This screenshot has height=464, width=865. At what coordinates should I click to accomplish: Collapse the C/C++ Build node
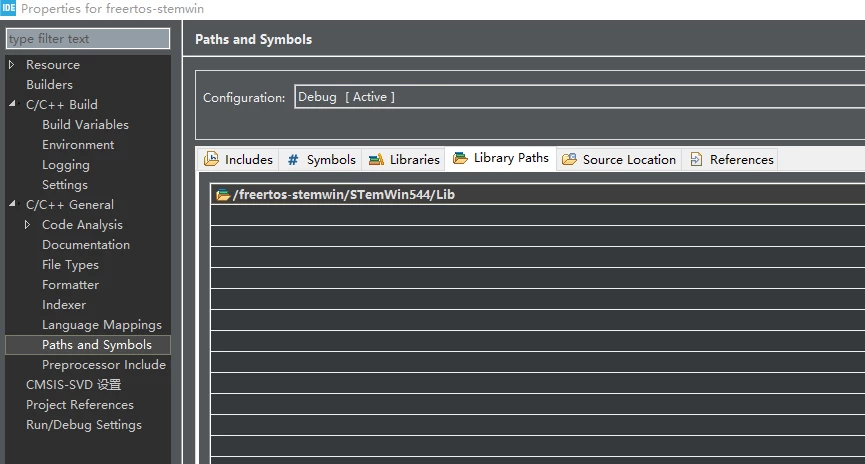click(12, 104)
